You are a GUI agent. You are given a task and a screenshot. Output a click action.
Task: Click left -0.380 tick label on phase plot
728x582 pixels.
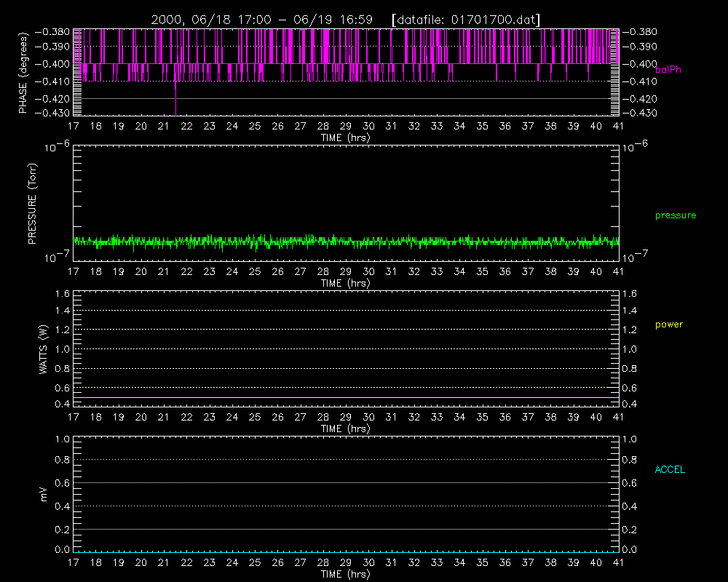pyautogui.click(x=52, y=32)
